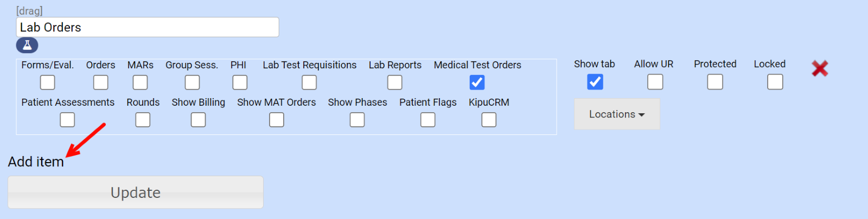Screen dimensions: 868x219
Task: Open the Locations dropdown
Action: 617,114
